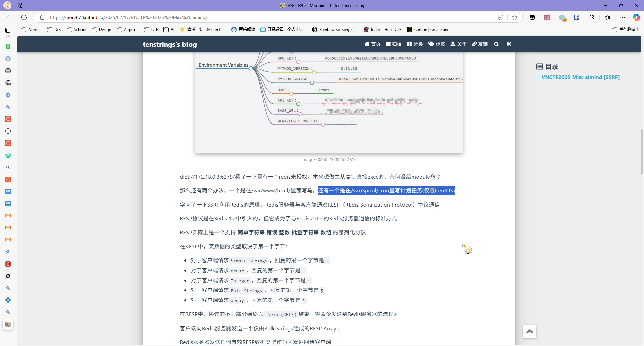This screenshot has width=644, height=346.
Task: Open the Copilot icon in the toolbar
Action: 636,17
